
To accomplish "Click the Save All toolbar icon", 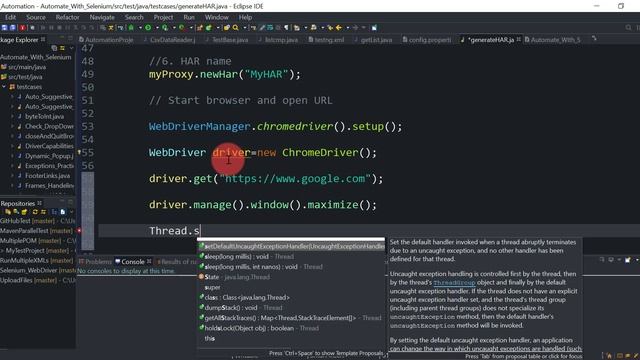I will [13, 28].
